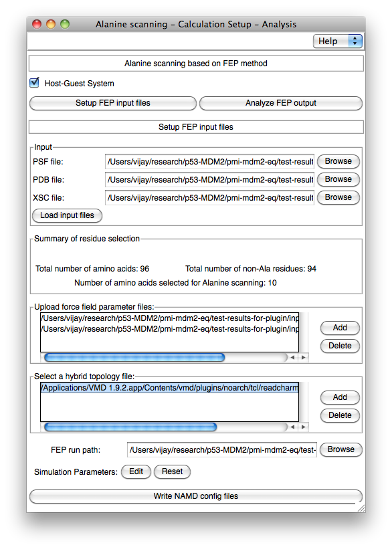Viewport: 392px width, 549px height.
Task: Add a hybrid topology file
Action: (340, 397)
